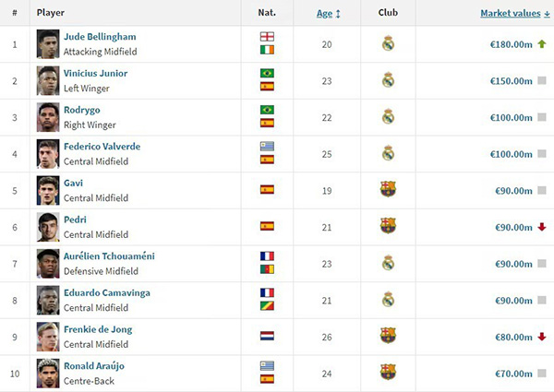Click Eduardo Camavinga's player photo

[48, 299]
